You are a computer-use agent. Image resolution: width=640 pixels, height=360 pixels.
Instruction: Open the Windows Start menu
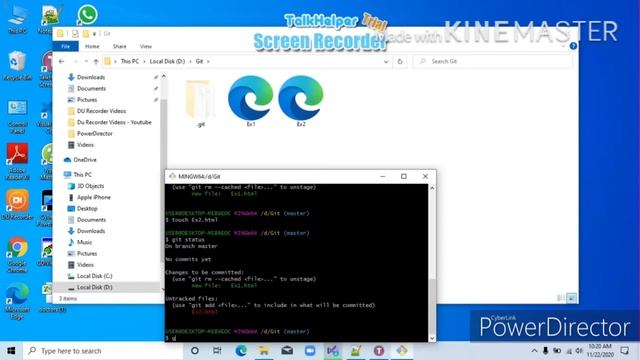(11, 351)
